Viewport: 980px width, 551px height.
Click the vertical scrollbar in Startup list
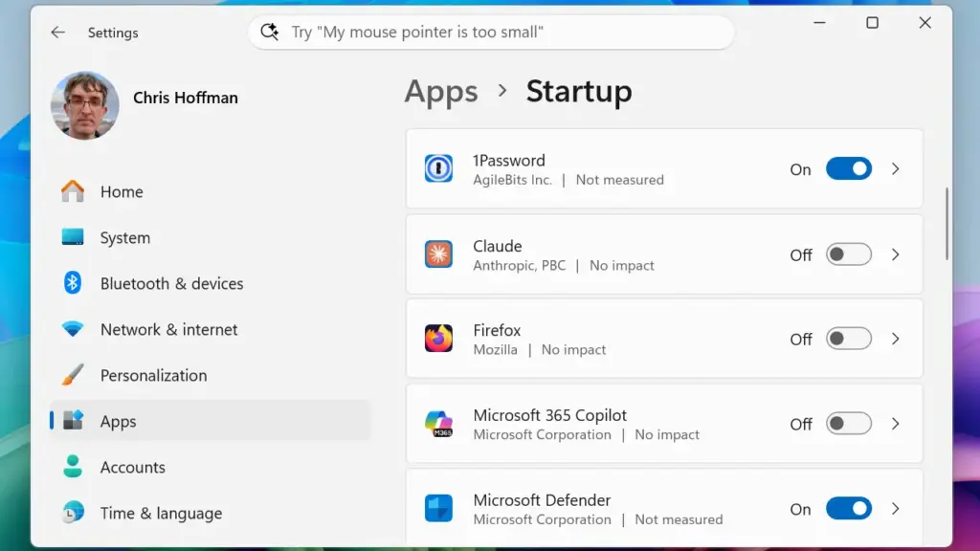pyautogui.click(x=947, y=224)
